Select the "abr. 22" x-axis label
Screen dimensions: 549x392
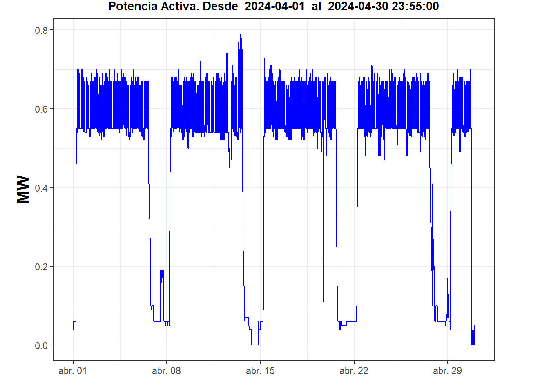pyautogui.click(x=354, y=371)
